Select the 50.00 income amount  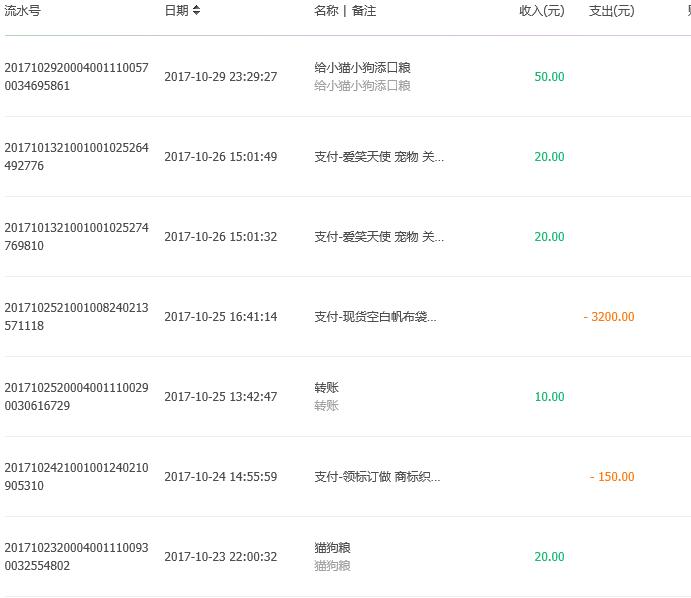point(549,77)
